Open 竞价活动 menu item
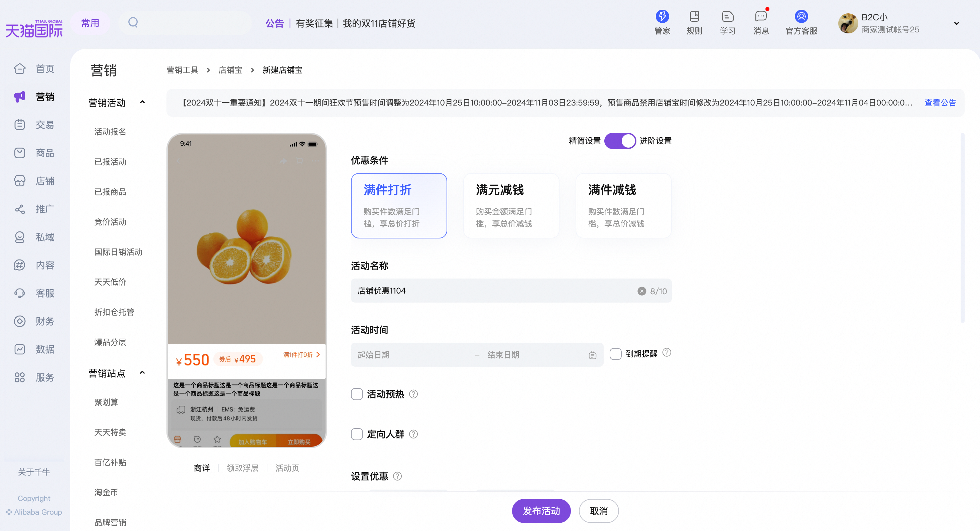980x531 pixels. tap(110, 222)
